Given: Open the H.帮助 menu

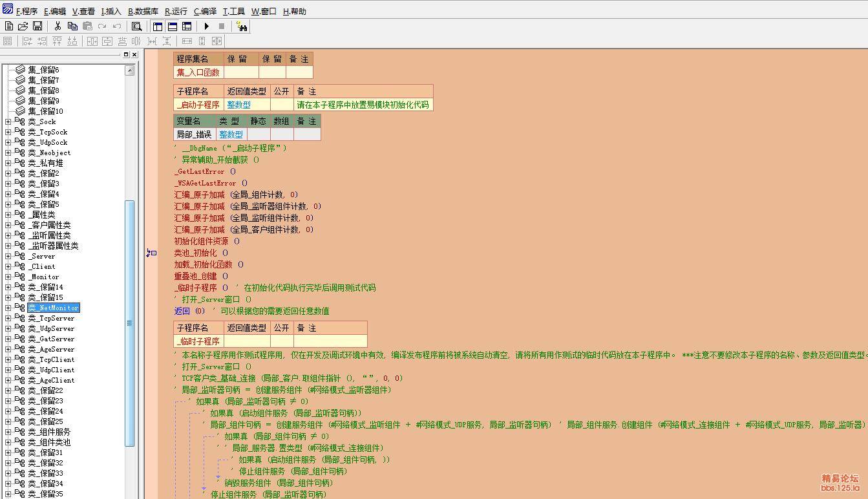Looking at the screenshot, I should pos(295,12).
